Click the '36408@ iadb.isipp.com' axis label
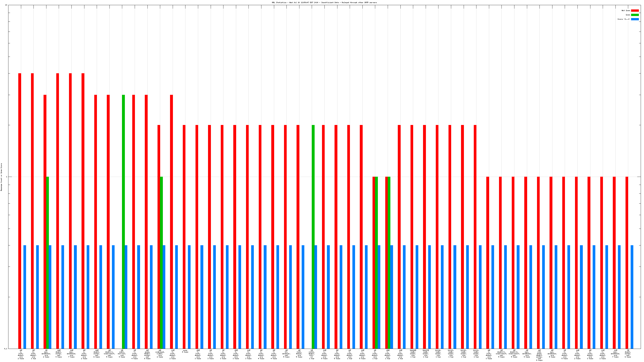Viewport: 644px width, 362px height. pos(413,354)
